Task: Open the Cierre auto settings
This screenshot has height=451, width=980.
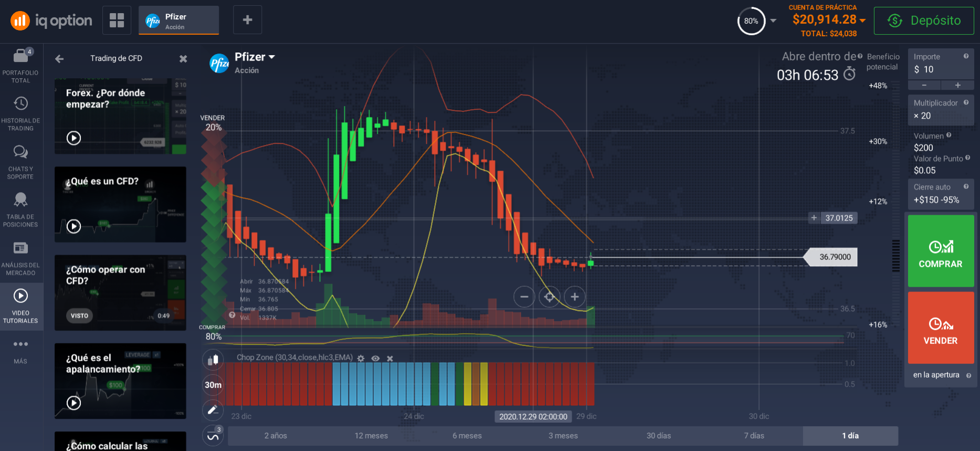Action: (941, 194)
